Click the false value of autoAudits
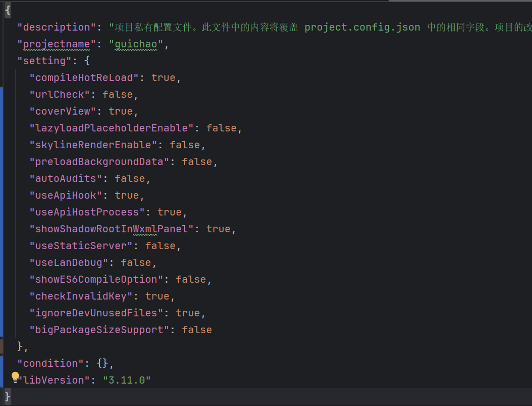Image resolution: width=532 pixels, height=406 pixels. (x=130, y=179)
